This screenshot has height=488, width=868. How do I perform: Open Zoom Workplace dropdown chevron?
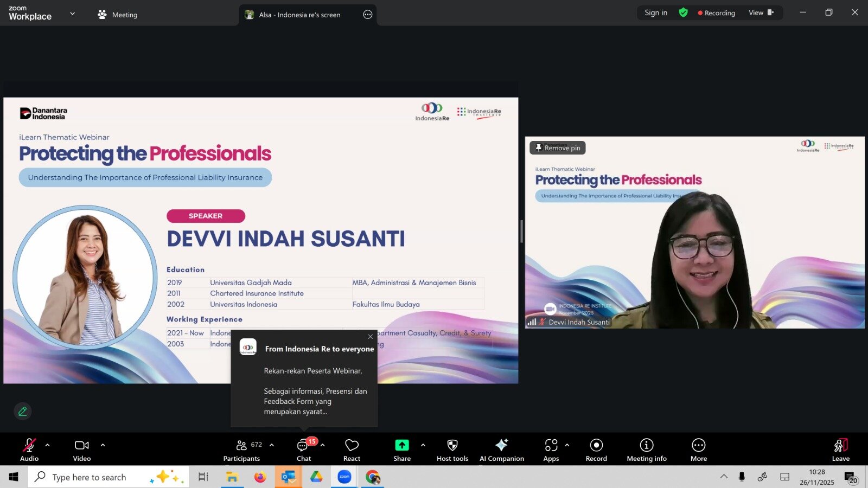(x=73, y=14)
